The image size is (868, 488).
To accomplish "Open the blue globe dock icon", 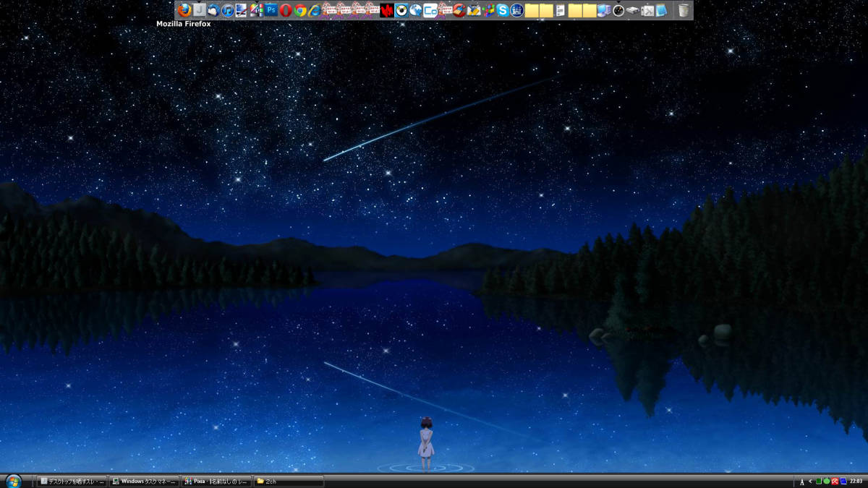I will coord(416,10).
